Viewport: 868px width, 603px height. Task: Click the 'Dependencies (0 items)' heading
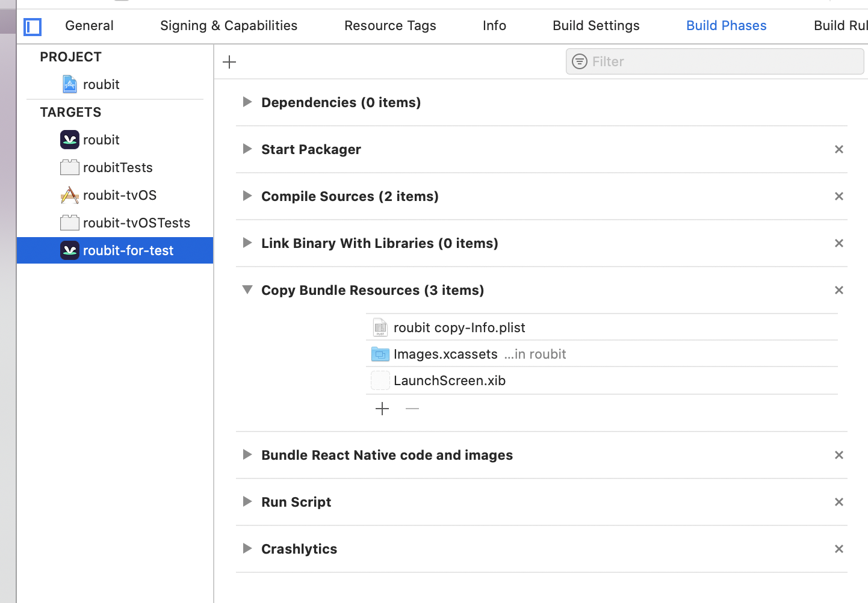click(341, 102)
